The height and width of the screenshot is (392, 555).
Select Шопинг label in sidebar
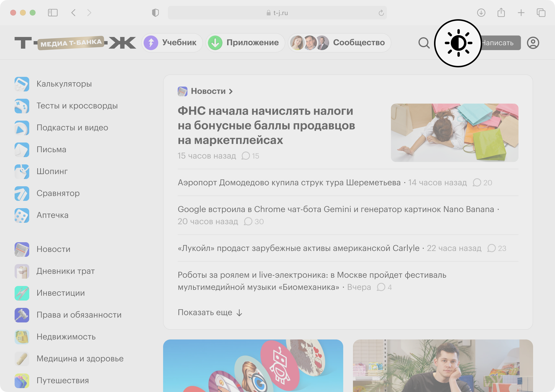(x=52, y=171)
